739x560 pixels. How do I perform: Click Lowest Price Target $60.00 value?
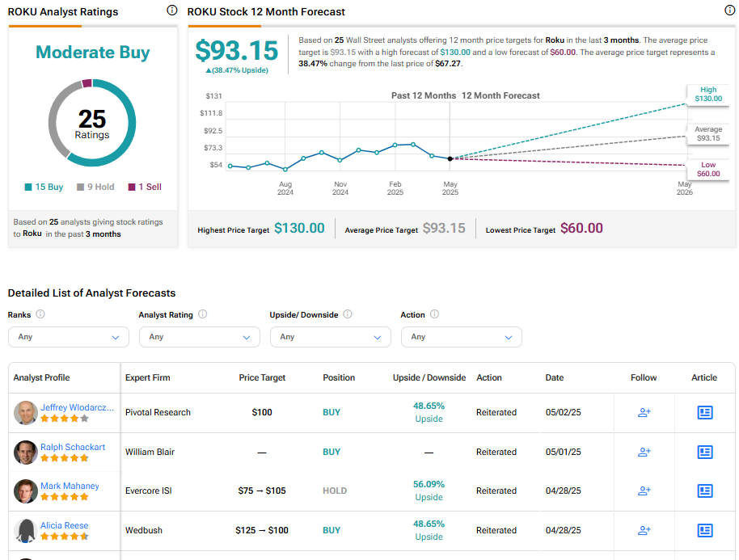point(581,229)
